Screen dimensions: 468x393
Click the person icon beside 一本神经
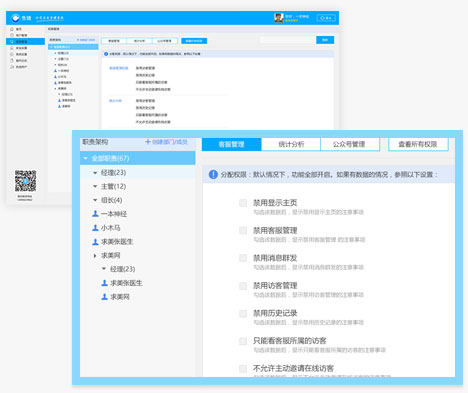pos(95,214)
